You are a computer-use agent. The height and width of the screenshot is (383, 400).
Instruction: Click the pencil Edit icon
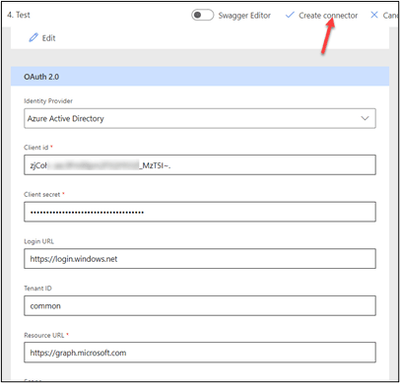[33, 38]
